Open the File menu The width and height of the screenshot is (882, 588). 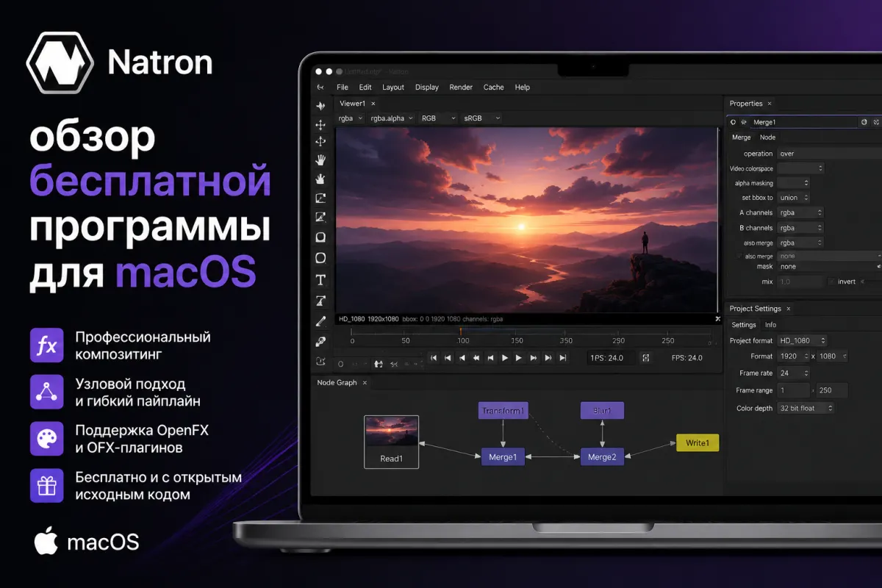343,87
